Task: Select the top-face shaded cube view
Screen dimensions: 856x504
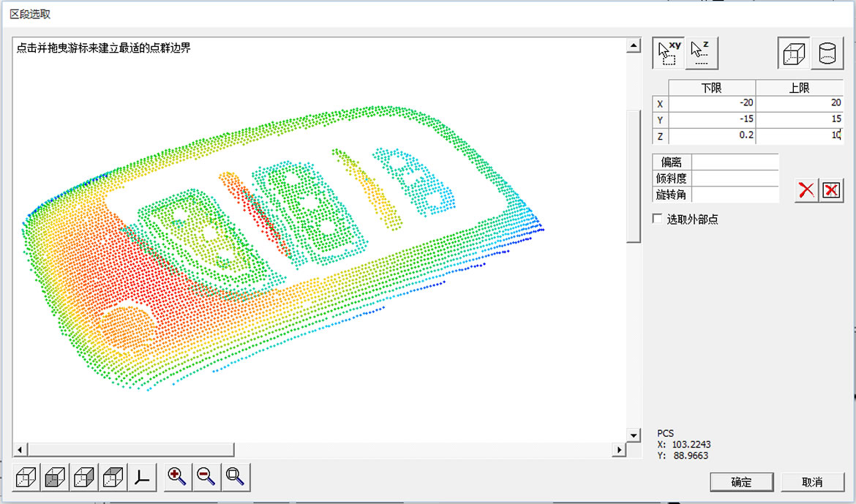Action: [x=113, y=478]
